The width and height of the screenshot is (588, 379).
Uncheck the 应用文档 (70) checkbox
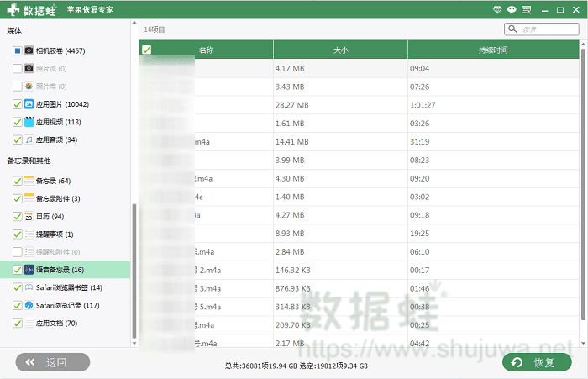tap(18, 323)
